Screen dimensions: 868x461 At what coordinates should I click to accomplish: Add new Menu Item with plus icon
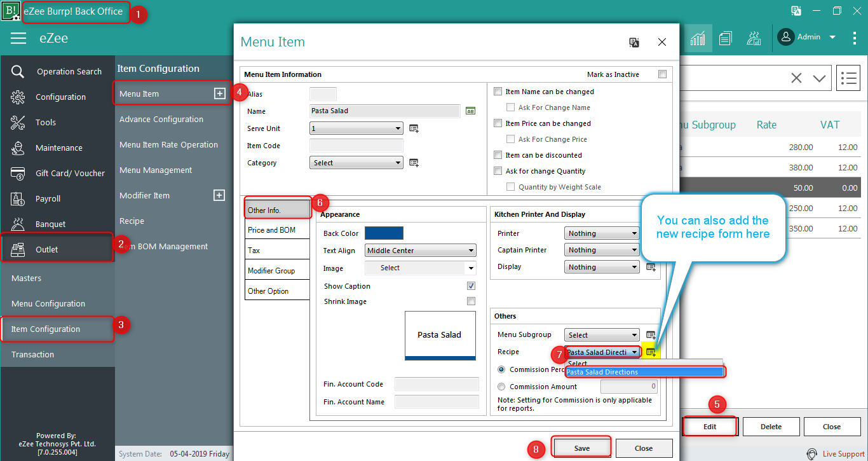coord(219,93)
